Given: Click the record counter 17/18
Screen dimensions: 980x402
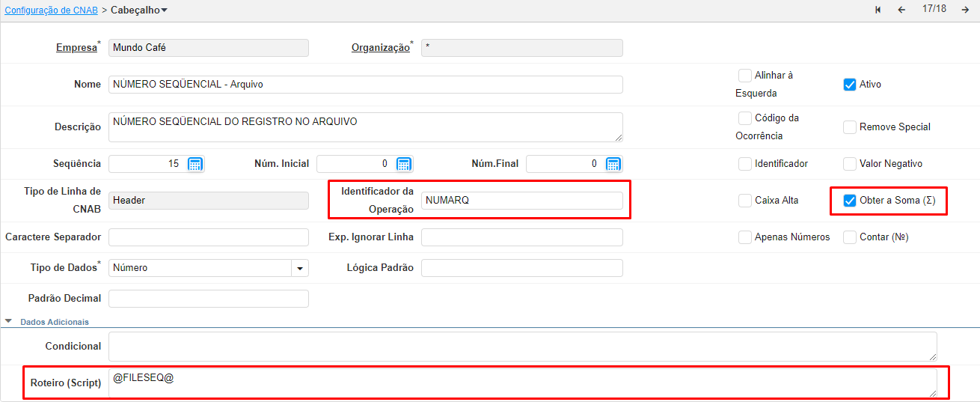Looking at the screenshot, I should pyautogui.click(x=934, y=9).
